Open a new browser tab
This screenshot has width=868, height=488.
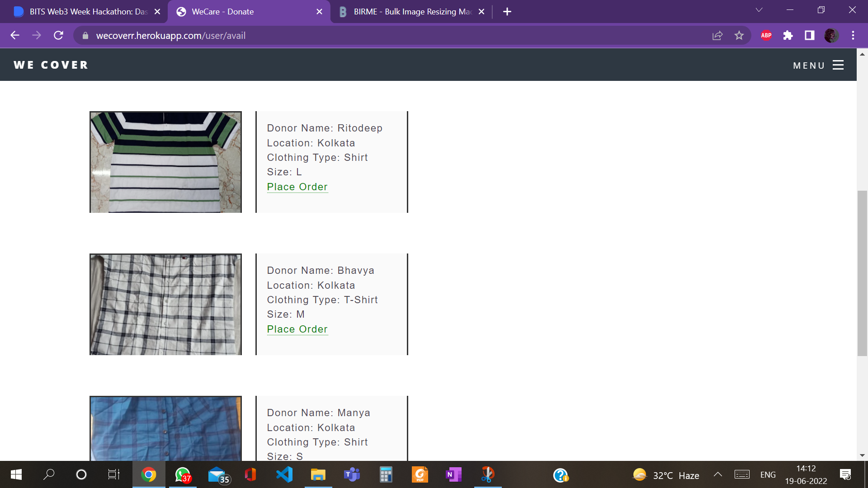[x=507, y=12]
